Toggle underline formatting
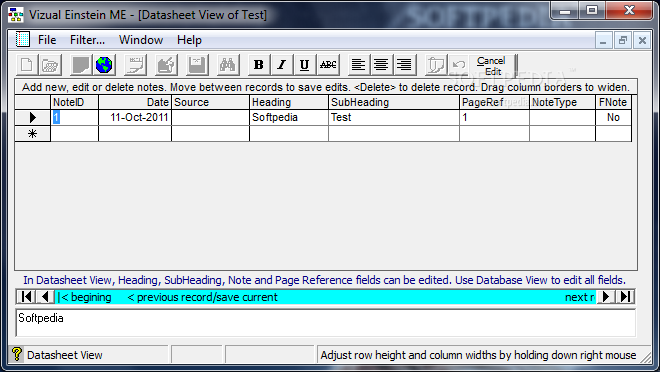 click(304, 65)
